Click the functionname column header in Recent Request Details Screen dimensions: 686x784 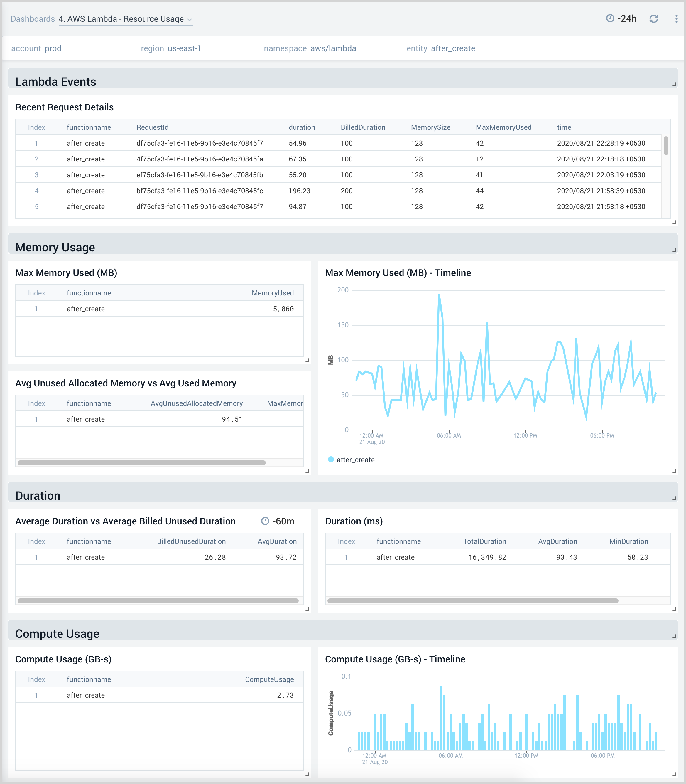point(89,127)
